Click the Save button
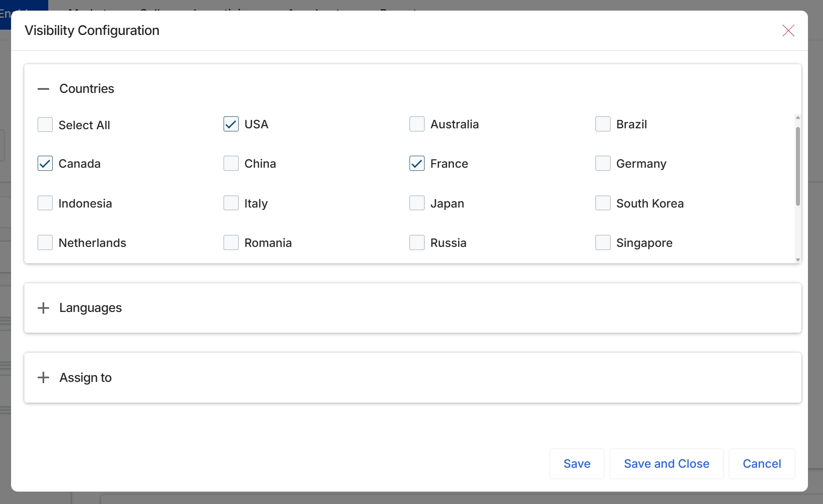This screenshot has height=504, width=823. pos(577,464)
